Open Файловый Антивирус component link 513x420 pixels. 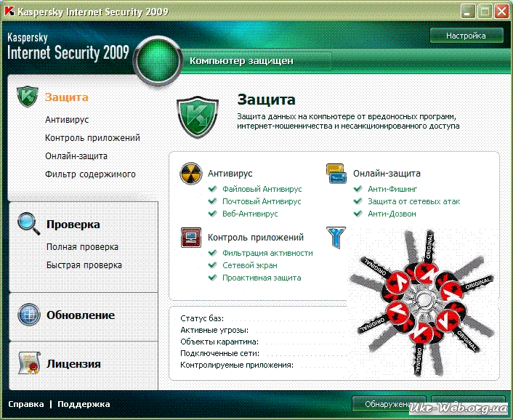[x=262, y=189]
